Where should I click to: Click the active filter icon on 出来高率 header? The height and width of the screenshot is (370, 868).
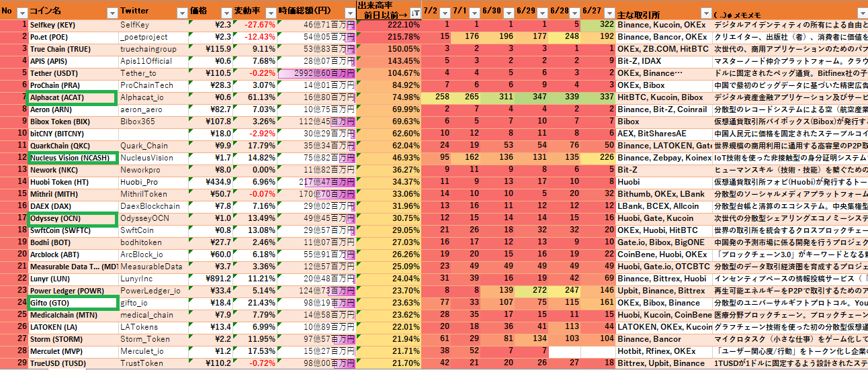coord(415,13)
